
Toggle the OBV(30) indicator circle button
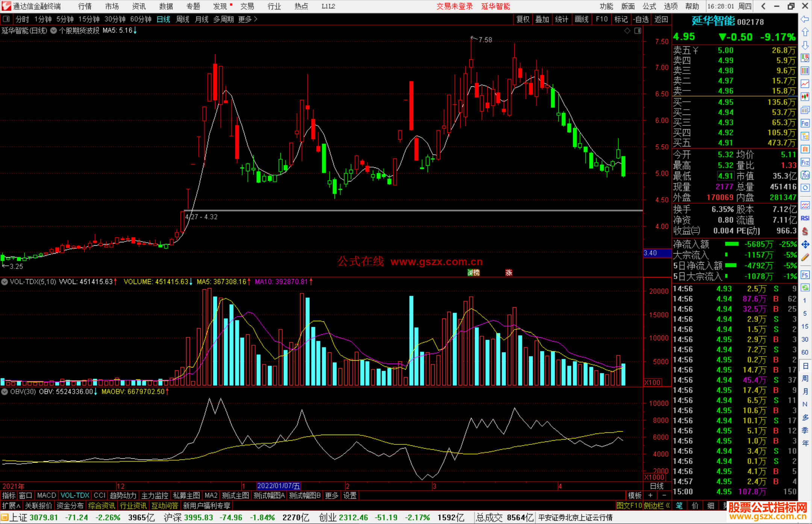[5, 391]
